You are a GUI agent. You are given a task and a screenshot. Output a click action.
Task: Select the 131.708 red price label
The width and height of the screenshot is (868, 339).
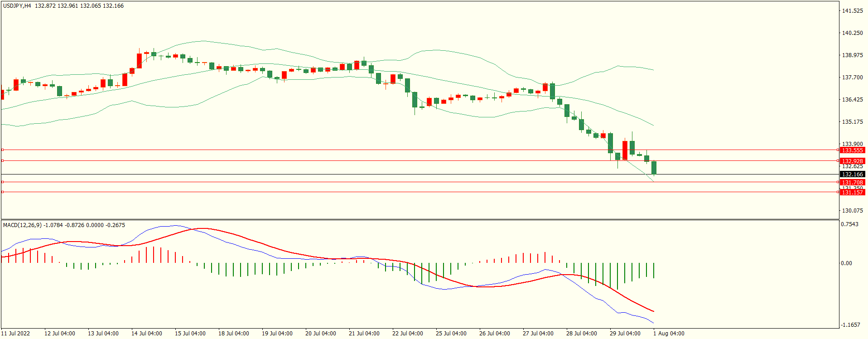tap(852, 182)
